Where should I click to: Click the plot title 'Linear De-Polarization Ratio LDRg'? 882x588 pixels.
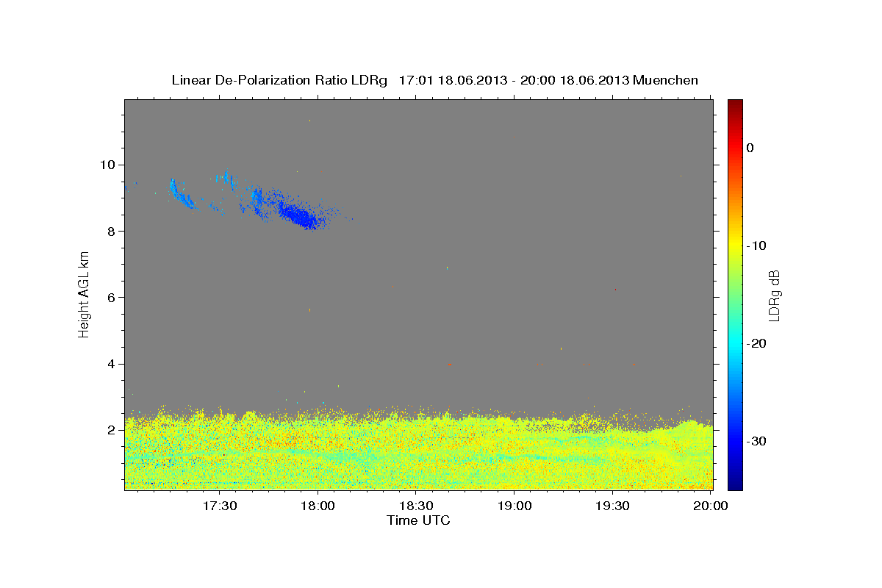tap(279, 80)
